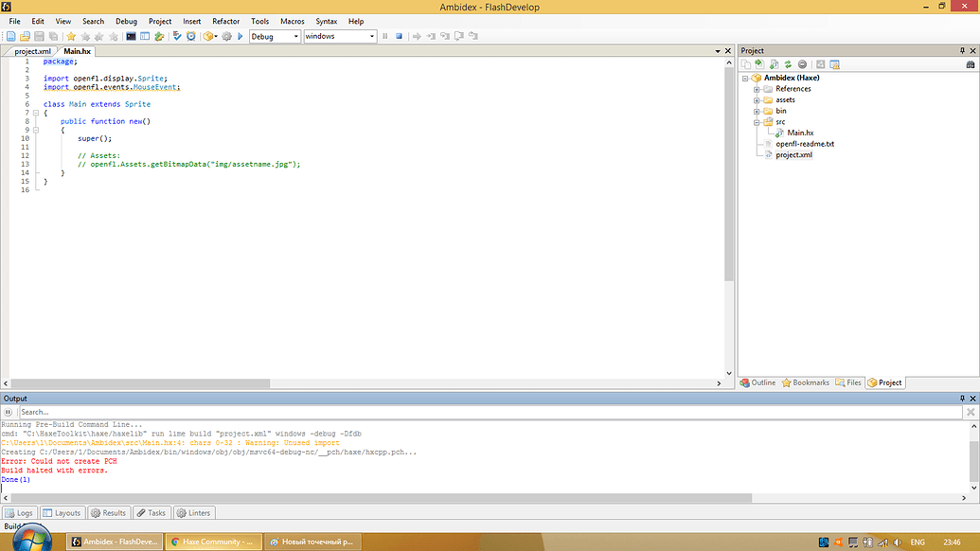Click the Refresh icon in the Project panel

pos(788,63)
